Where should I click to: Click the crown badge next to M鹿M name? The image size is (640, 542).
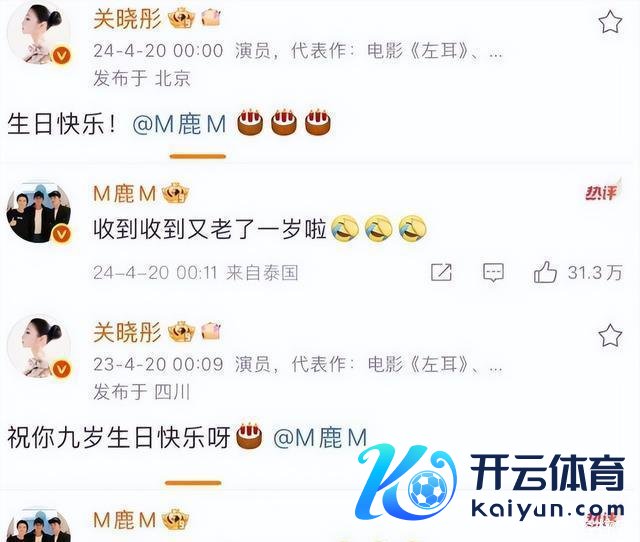point(176,193)
